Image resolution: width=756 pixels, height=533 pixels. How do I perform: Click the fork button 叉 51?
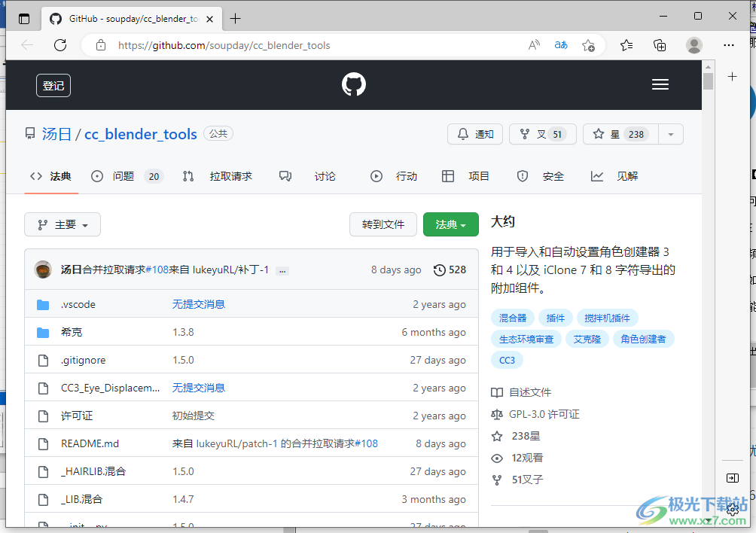543,135
